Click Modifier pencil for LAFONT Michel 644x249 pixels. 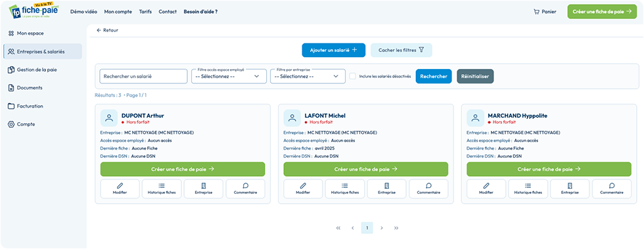point(303,189)
